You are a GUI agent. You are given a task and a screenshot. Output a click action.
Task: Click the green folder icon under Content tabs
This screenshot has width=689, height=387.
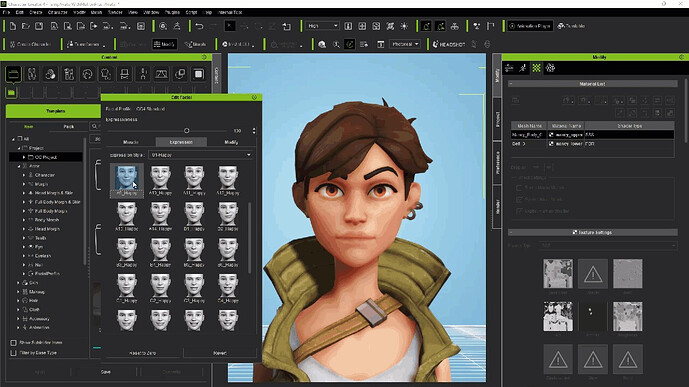[11, 93]
